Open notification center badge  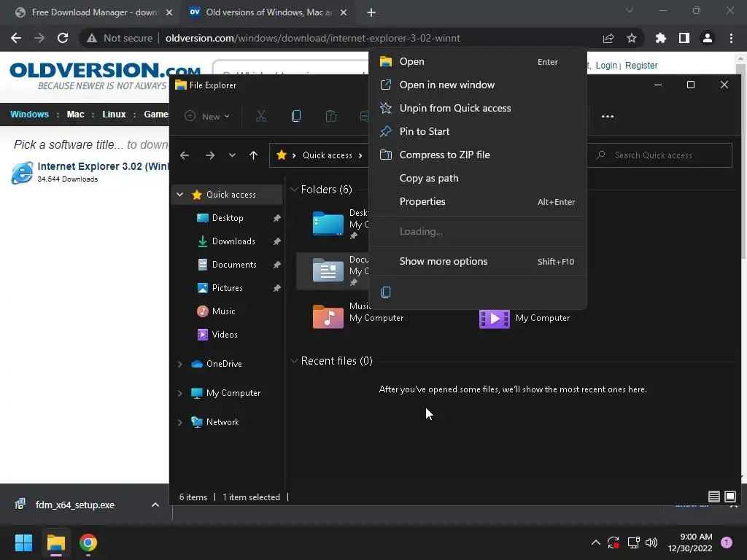(x=727, y=542)
